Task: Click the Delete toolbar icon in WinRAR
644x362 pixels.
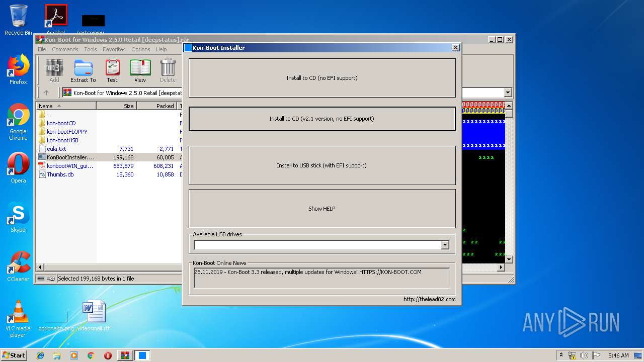Action: pyautogui.click(x=168, y=70)
